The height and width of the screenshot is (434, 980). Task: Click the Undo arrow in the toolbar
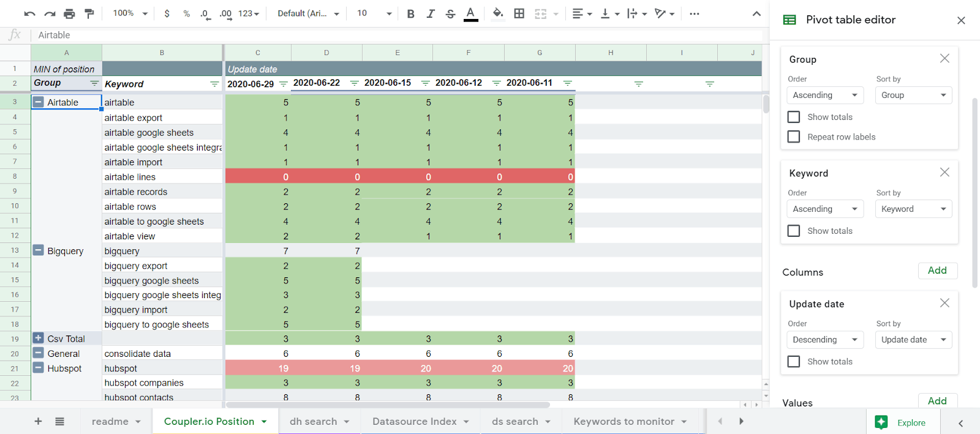click(29, 13)
